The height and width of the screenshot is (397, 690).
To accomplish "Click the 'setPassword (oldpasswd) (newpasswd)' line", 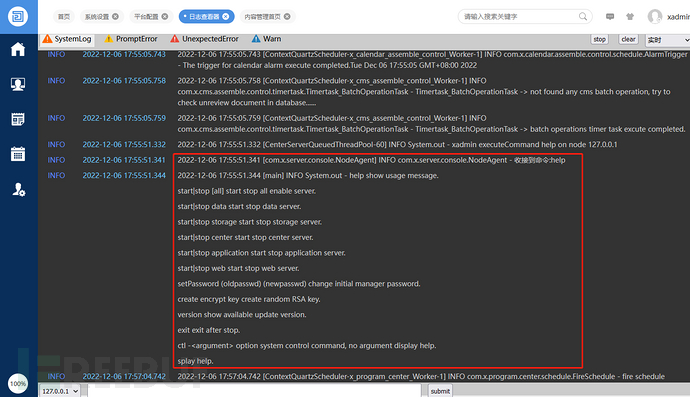I will [x=299, y=283].
